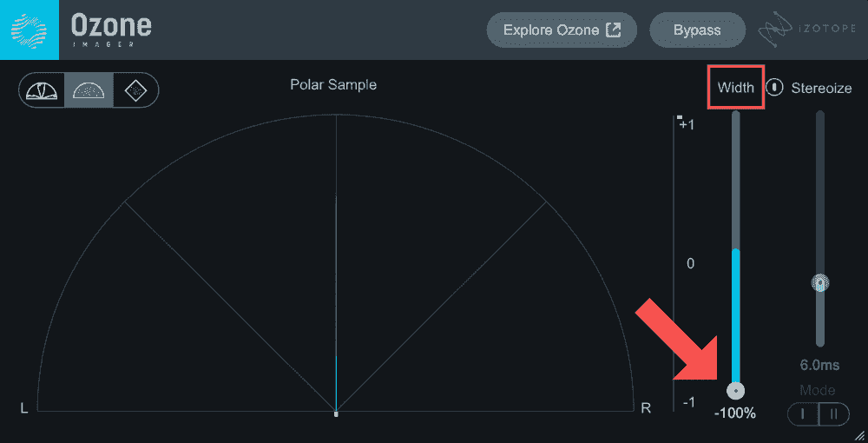The image size is (868, 443).
Task: Click the Width slider handle
Action: [x=736, y=390]
